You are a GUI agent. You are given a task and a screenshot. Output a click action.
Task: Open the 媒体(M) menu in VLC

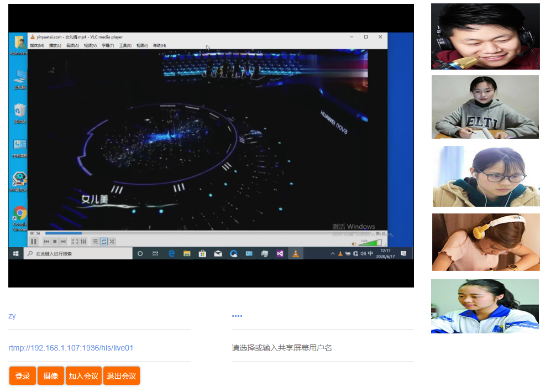pos(37,45)
